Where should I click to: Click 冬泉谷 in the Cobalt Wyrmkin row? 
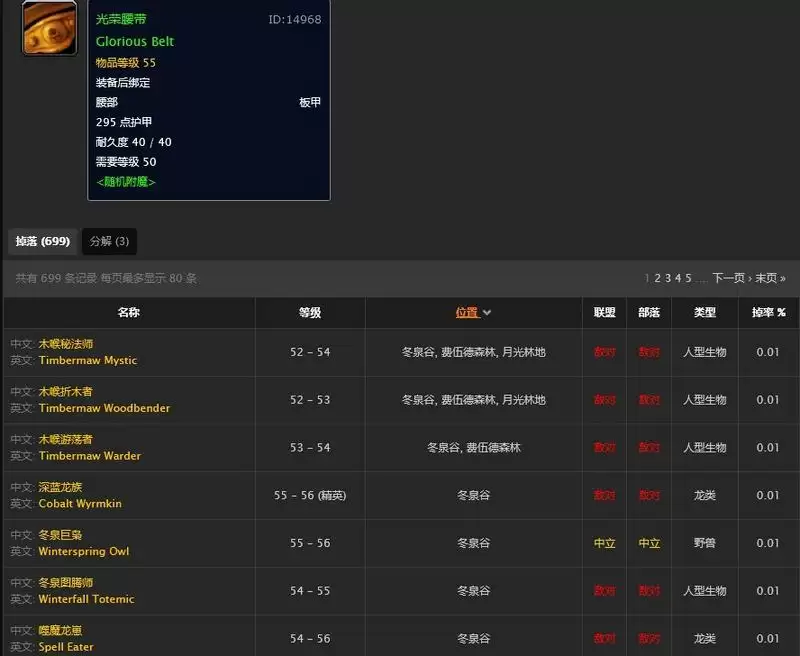pyautogui.click(x=471, y=495)
